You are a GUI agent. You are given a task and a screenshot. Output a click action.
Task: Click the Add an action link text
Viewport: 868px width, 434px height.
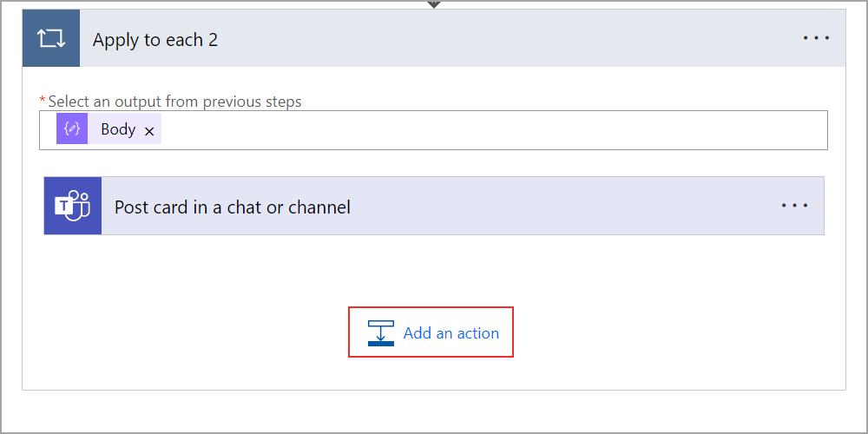pos(451,333)
